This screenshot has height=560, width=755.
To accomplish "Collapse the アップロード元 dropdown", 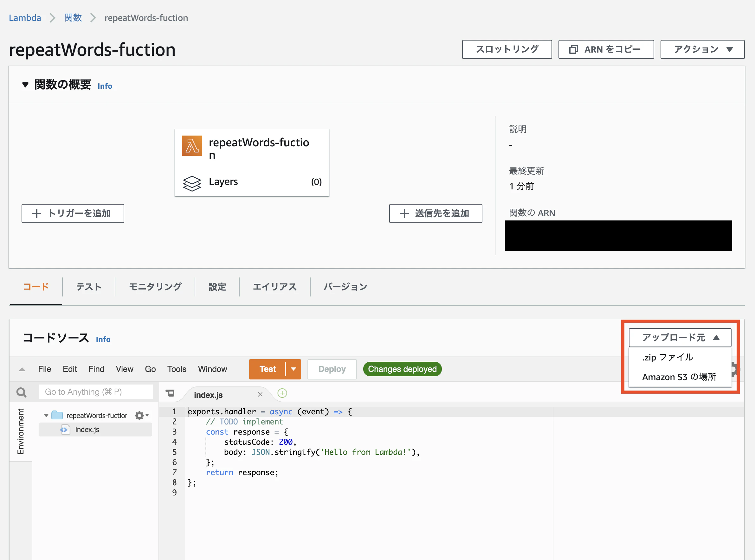I will [680, 338].
